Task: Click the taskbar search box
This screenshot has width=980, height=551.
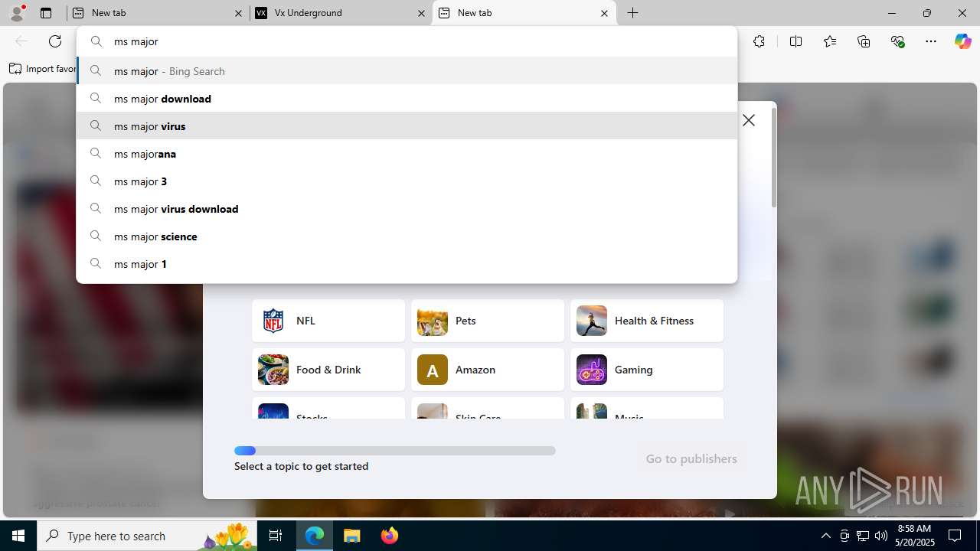Action: pos(148,536)
